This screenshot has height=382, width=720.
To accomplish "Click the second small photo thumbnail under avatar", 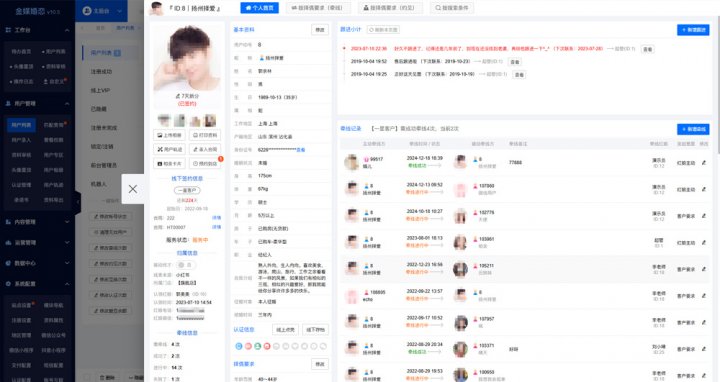I will [x=180, y=121].
